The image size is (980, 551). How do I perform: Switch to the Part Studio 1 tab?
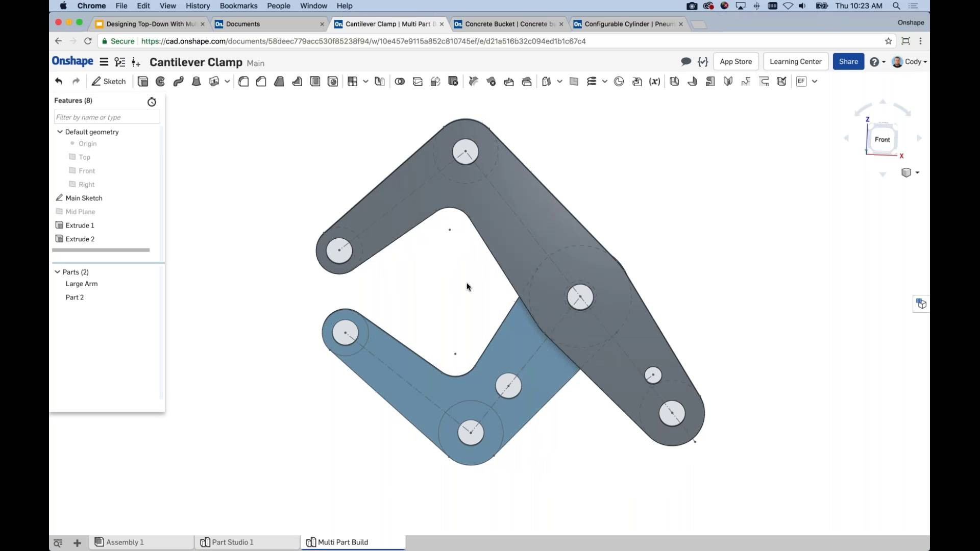232,542
